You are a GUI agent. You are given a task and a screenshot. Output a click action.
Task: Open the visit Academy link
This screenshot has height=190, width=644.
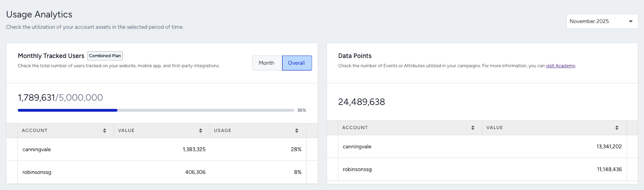(x=560, y=66)
